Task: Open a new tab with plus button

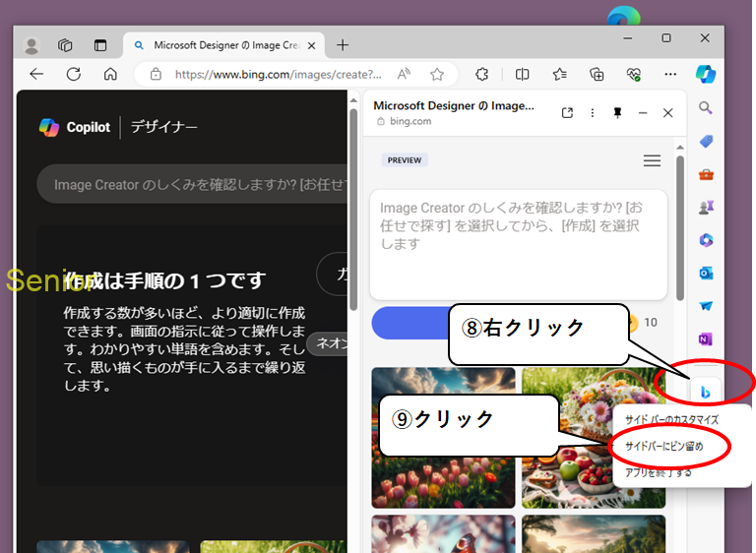Action: coord(343,45)
